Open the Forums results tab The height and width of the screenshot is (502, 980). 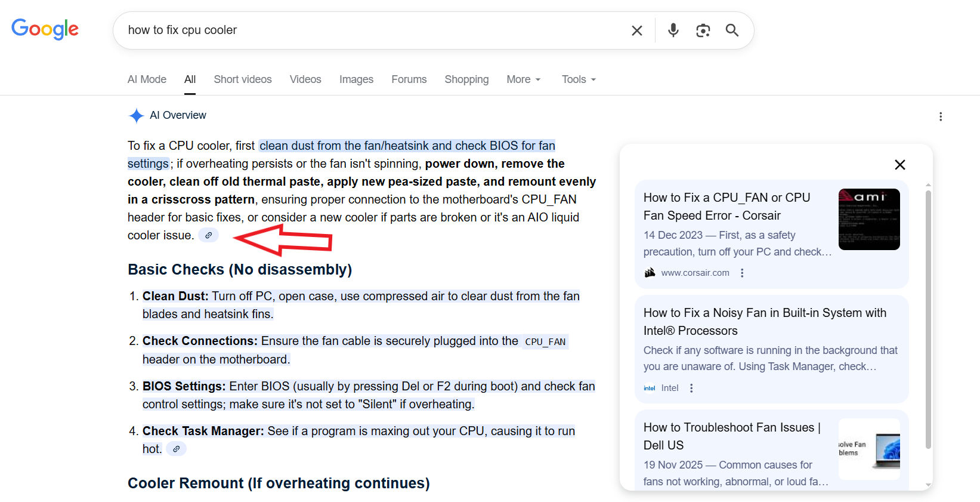(x=409, y=79)
